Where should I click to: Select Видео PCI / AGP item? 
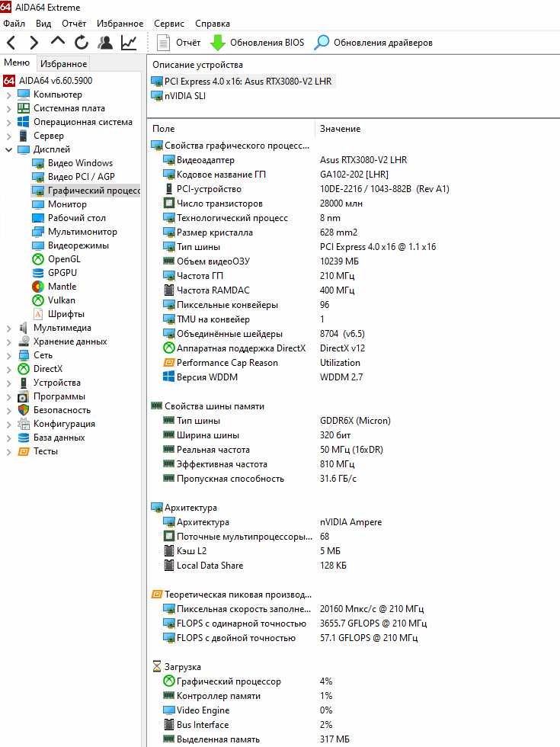pyautogui.click(x=81, y=176)
